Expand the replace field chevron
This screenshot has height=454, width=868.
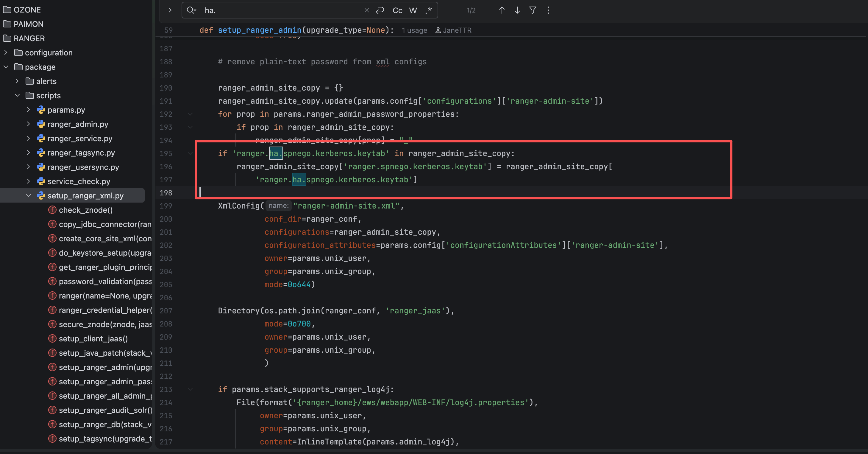[x=170, y=10]
